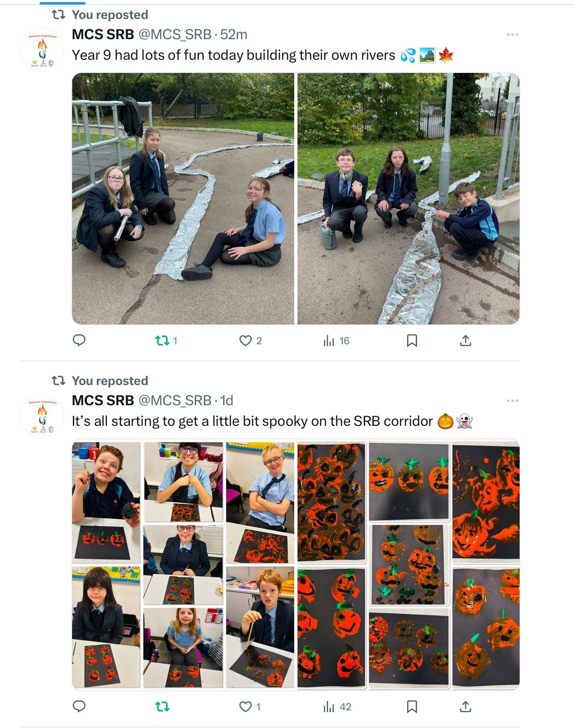Share the Year 9 rivers tweet
Image resolution: width=574 pixels, height=728 pixels.
465,341
